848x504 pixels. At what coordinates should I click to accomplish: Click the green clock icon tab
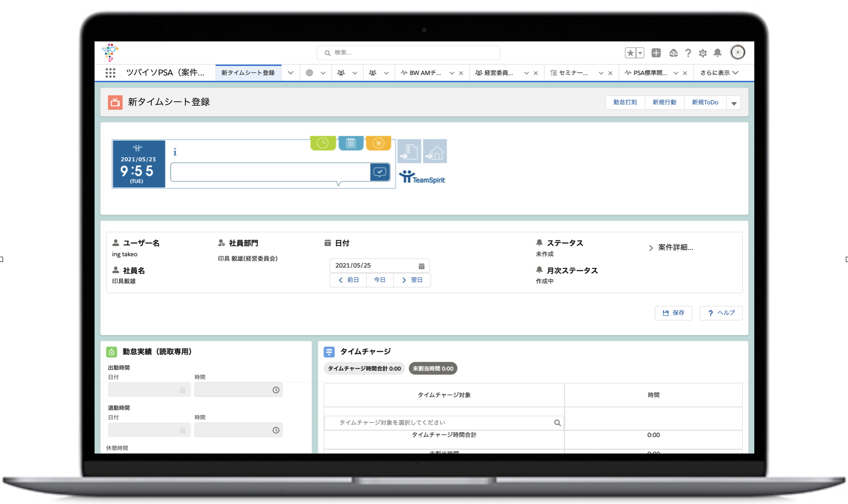[x=323, y=143]
